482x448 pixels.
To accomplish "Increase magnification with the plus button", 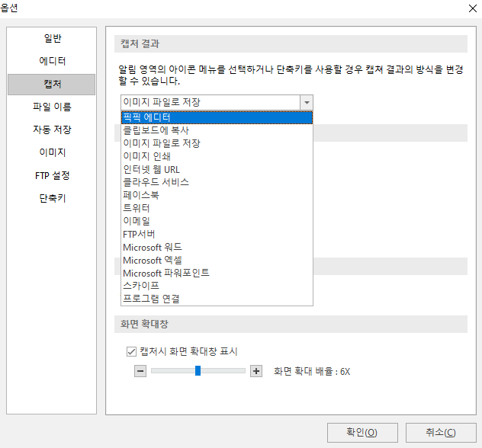I will (x=256, y=371).
